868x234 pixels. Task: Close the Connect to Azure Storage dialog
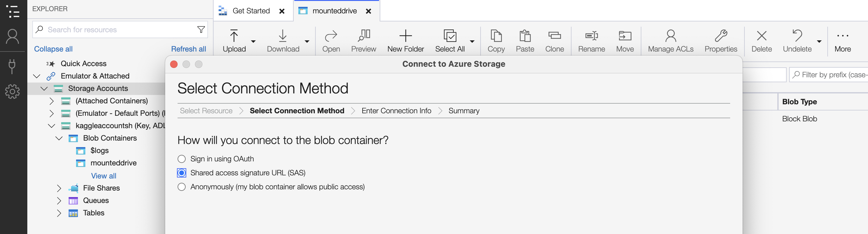[174, 64]
